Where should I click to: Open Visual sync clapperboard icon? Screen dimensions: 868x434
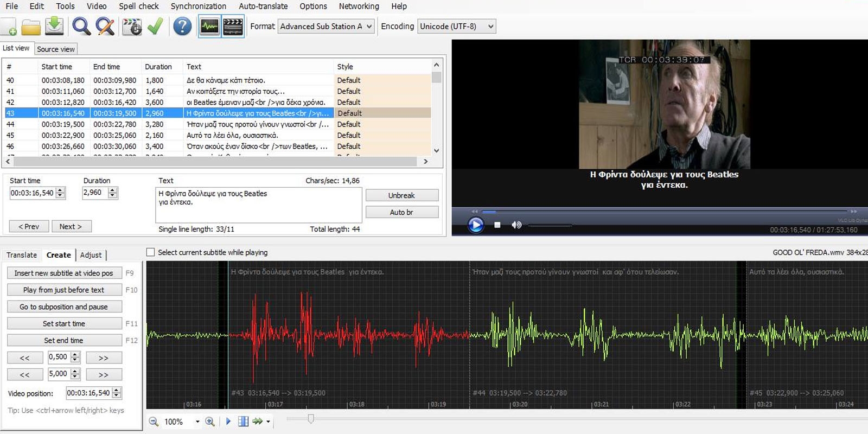point(132,26)
